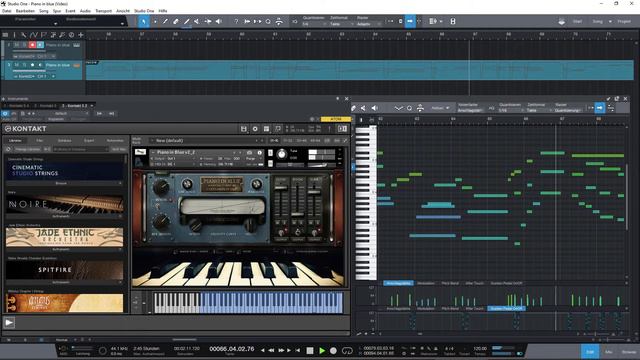Open the Kontakt Libraries tab
Viewport: 640px width, 360px height.
tap(16, 140)
